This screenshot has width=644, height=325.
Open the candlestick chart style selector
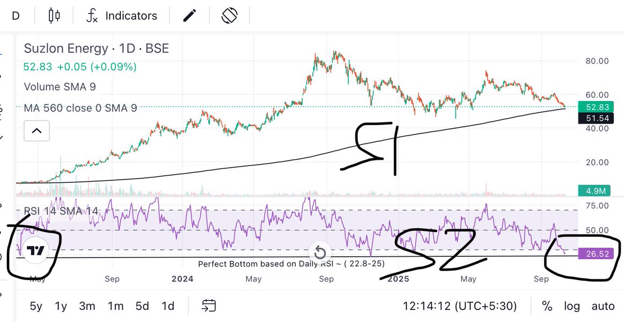[x=54, y=16]
